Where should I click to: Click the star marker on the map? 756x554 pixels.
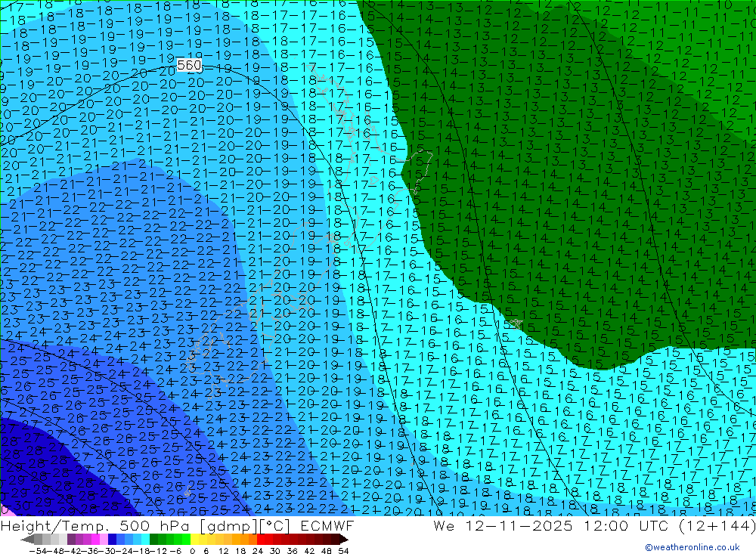[x=516, y=323]
